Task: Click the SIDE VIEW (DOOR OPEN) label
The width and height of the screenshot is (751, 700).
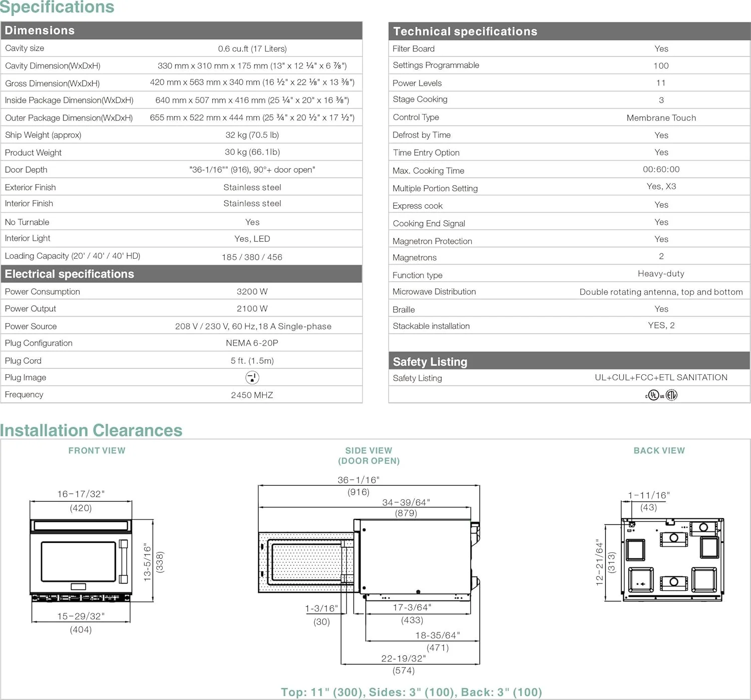Action: 368,455
